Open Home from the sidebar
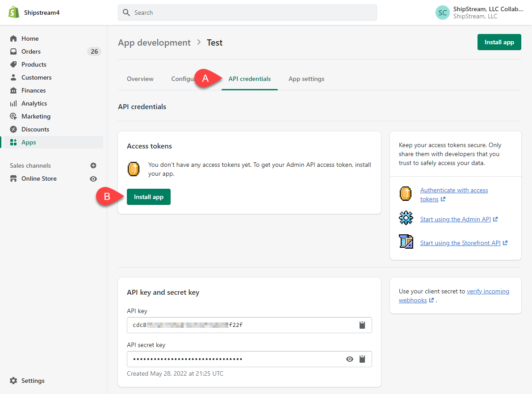The width and height of the screenshot is (532, 394). click(30, 38)
